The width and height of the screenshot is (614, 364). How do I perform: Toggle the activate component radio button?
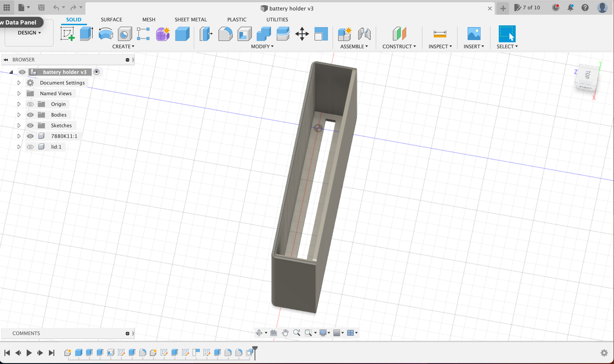point(97,72)
